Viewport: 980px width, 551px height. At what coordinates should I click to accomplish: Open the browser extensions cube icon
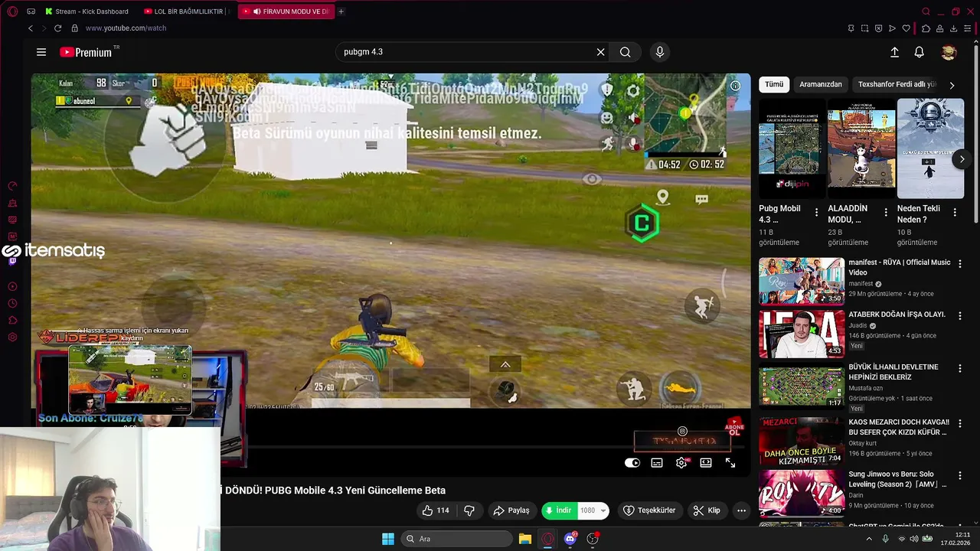[926, 28]
